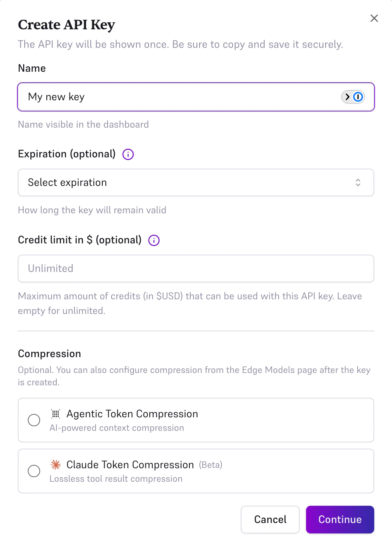Open the Expiration info tooltip icon
This screenshot has height=550, width=392.
[128, 154]
